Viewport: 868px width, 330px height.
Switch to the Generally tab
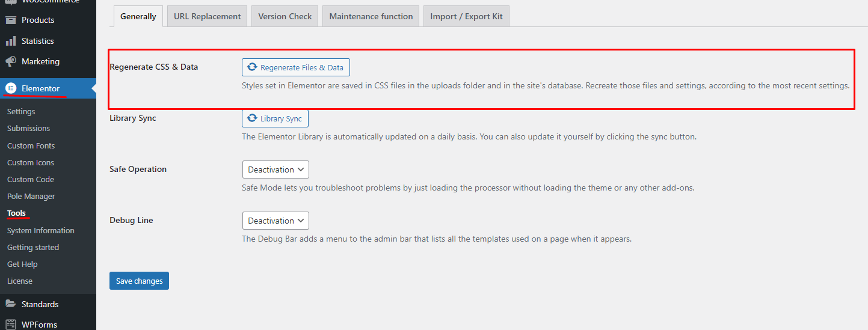pos(138,16)
